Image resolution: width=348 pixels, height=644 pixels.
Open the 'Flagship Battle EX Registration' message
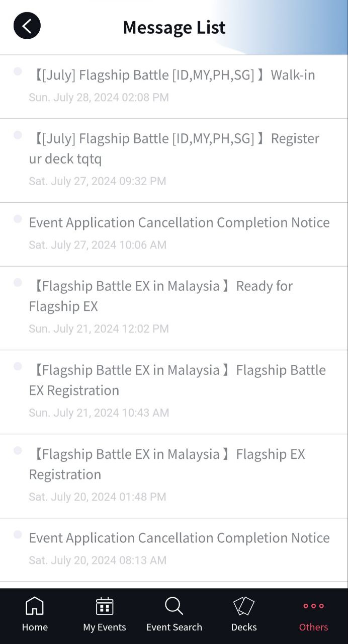(x=177, y=380)
